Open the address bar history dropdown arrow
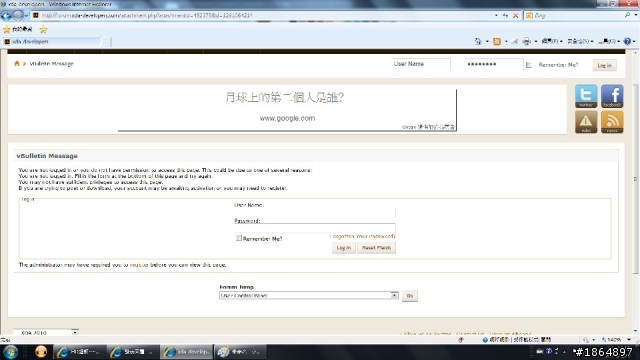 (496, 16)
